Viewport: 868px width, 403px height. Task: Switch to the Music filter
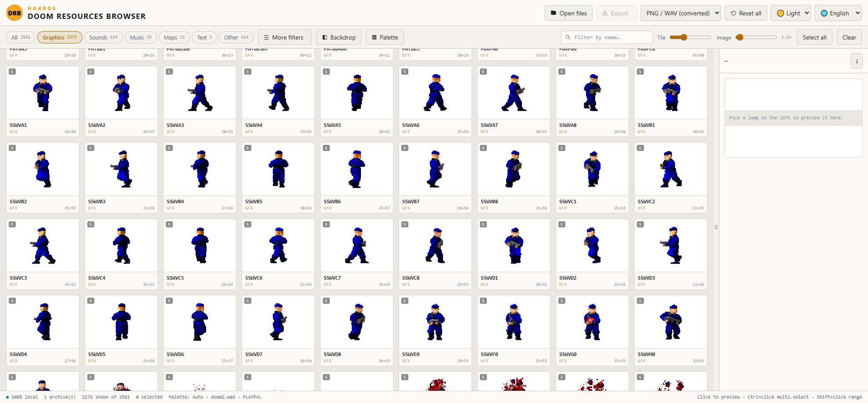[x=140, y=37]
